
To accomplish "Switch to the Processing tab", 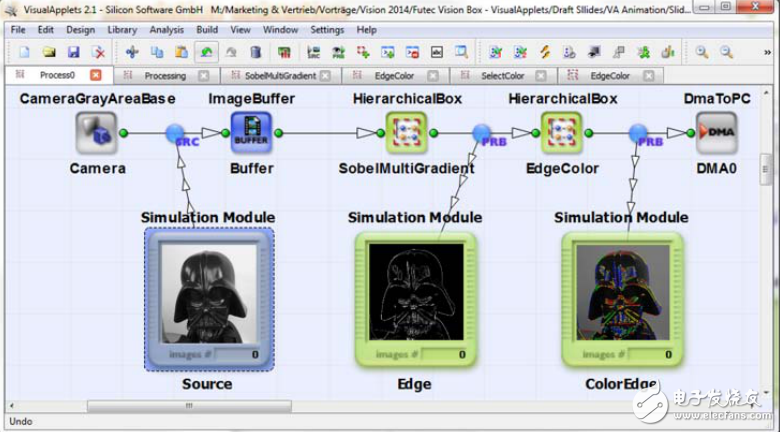I will [165, 75].
